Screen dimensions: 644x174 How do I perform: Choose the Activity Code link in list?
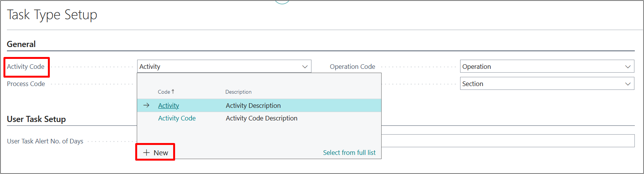point(177,118)
